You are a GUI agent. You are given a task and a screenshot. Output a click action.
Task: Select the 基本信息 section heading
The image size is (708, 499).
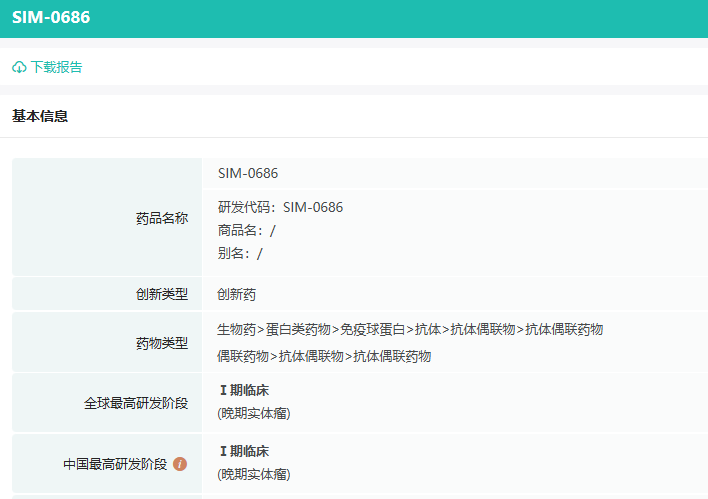40,116
